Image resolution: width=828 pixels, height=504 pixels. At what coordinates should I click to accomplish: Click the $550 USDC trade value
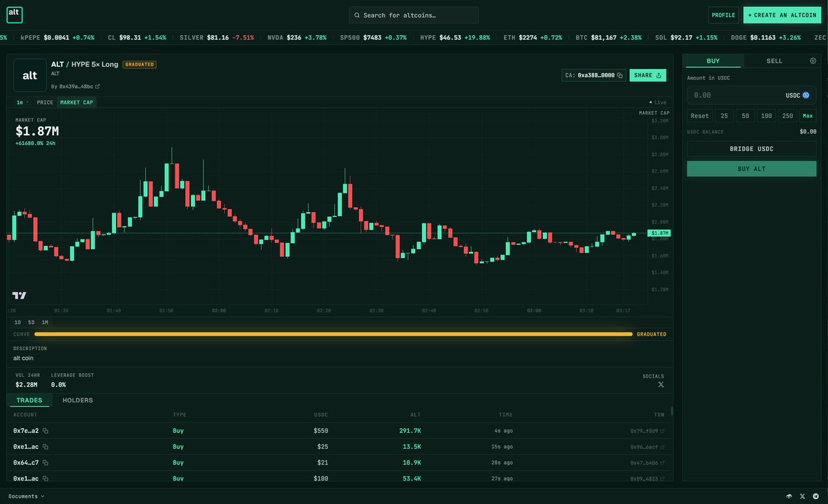(x=320, y=431)
